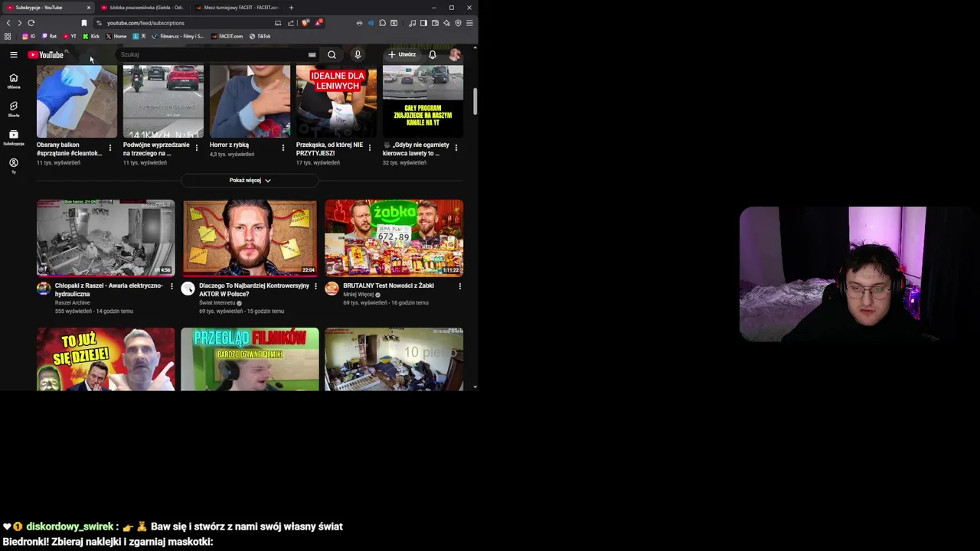The width and height of the screenshot is (980, 551).
Task: Switch to the 'Łódzka pouczeniówka' tab
Action: [142, 8]
